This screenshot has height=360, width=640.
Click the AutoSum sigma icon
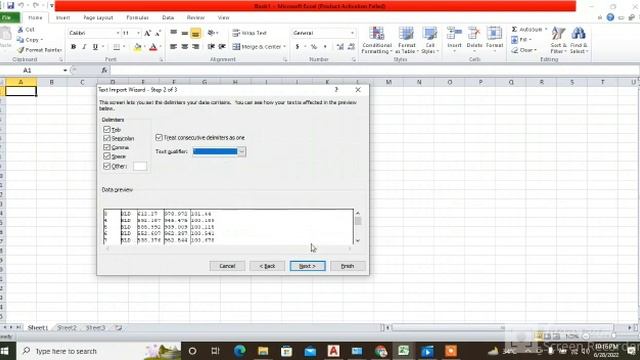click(x=514, y=29)
